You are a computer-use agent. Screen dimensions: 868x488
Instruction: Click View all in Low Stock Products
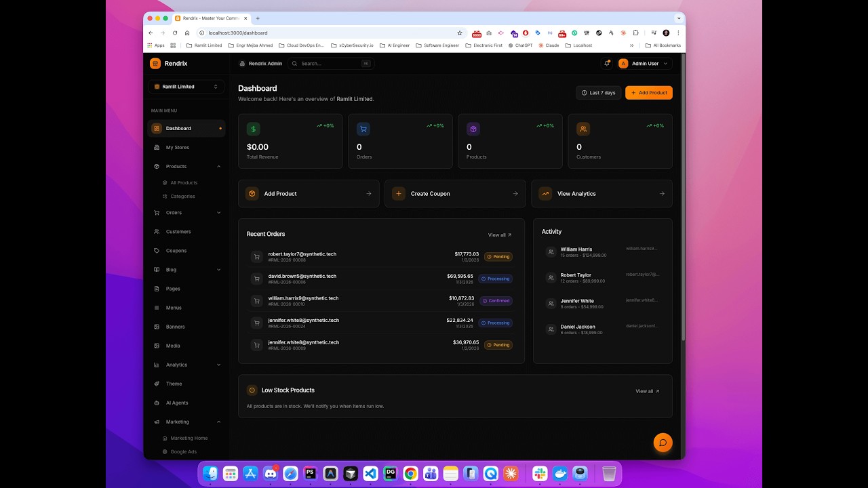[648, 391]
